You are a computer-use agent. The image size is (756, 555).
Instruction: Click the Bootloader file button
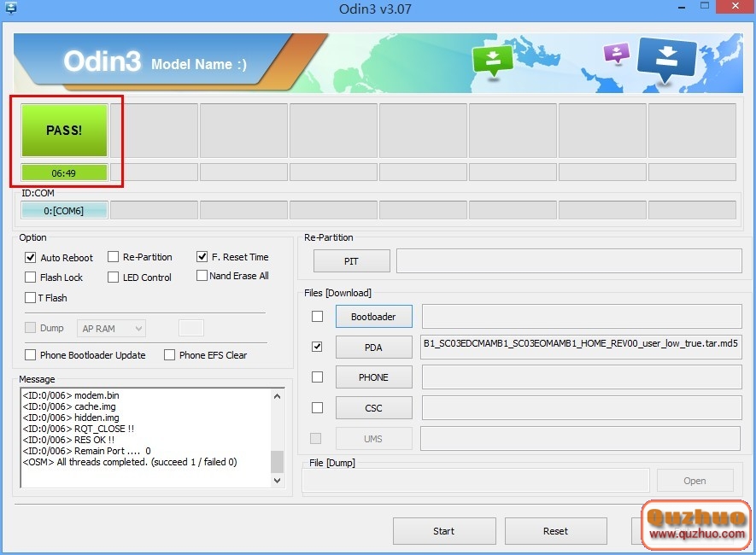[x=373, y=317]
